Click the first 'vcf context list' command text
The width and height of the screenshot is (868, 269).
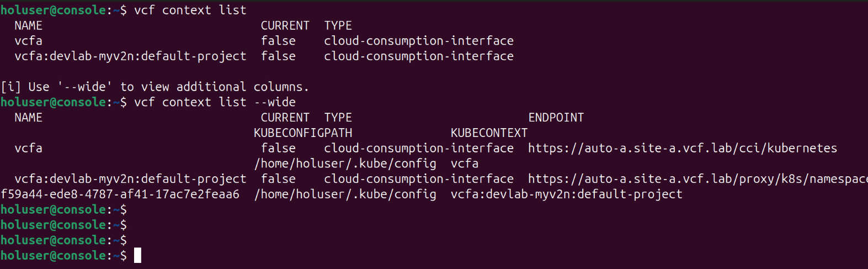pos(190,10)
